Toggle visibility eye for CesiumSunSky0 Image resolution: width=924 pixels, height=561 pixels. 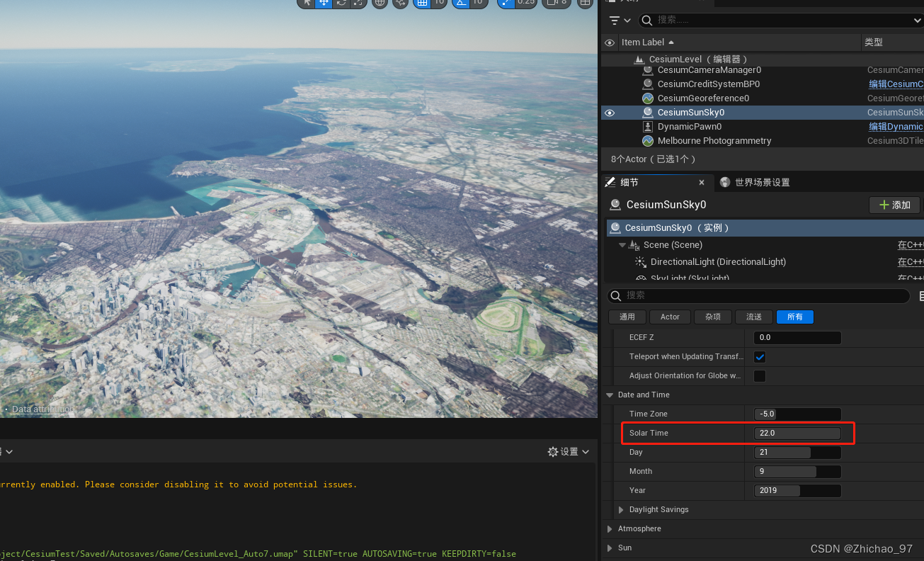(610, 113)
